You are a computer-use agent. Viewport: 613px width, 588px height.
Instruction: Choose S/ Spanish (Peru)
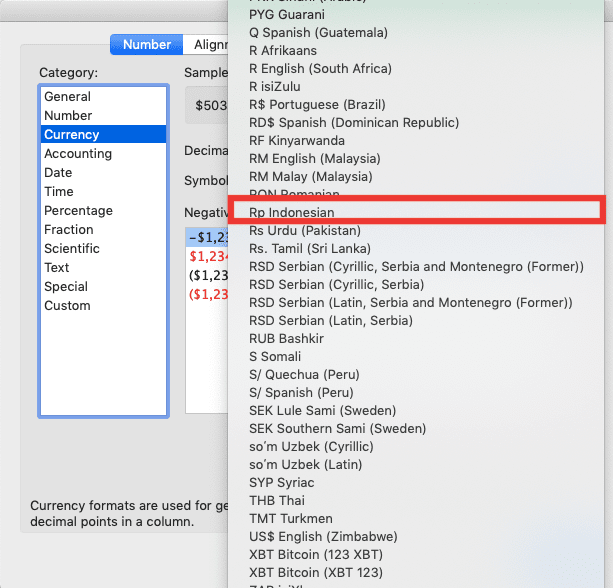[x=416, y=392]
